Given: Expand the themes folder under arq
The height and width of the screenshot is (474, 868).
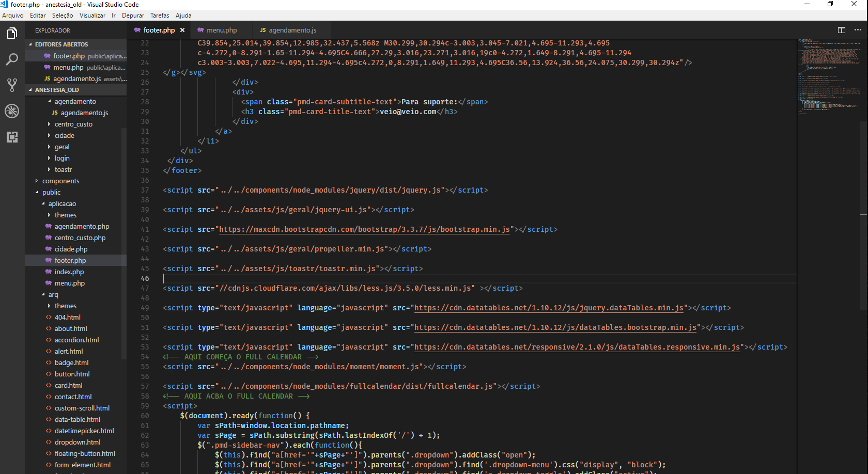Looking at the screenshot, I should tap(75, 306).
